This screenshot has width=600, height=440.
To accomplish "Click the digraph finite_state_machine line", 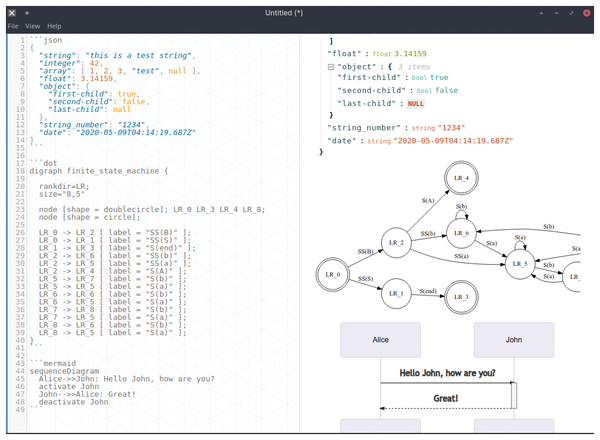I will pos(99,171).
